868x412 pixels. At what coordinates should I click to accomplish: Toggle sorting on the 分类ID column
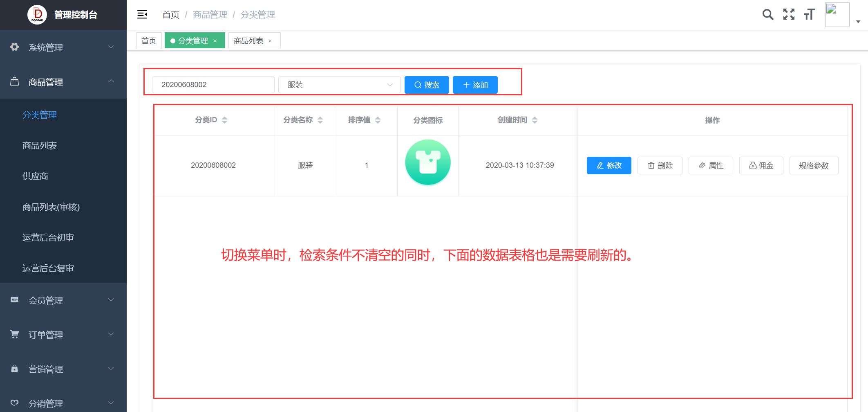coord(225,120)
